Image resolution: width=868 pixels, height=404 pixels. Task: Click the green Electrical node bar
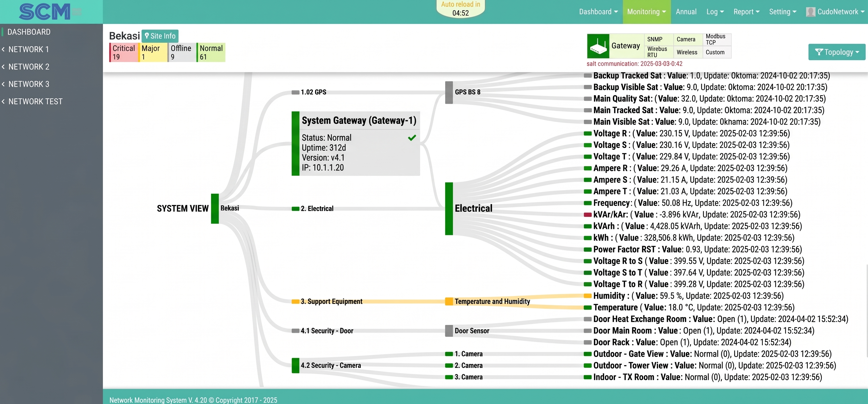449,209
